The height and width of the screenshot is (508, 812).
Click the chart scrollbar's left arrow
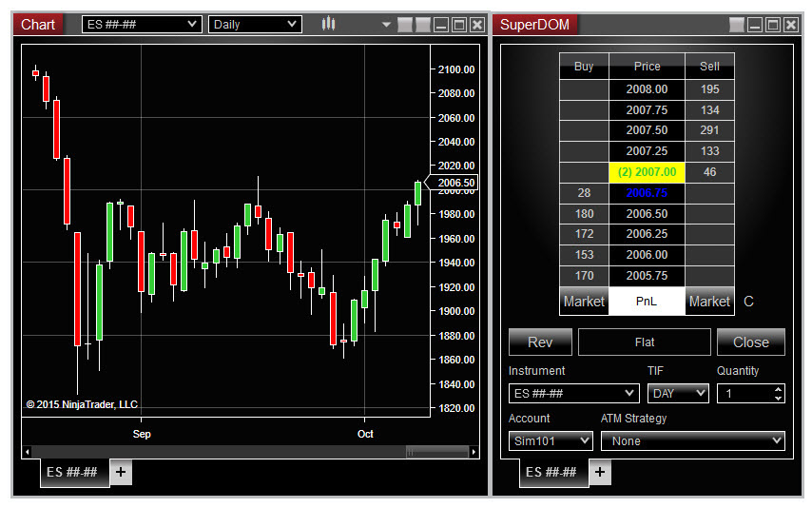pos(27,452)
